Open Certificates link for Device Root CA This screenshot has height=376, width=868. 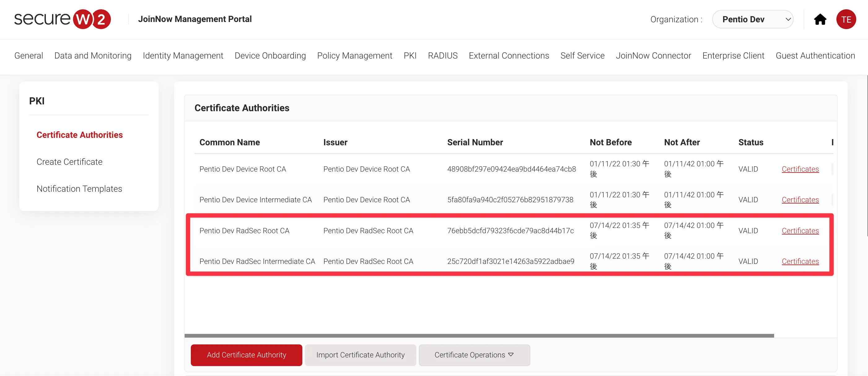[x=800, y=169]
